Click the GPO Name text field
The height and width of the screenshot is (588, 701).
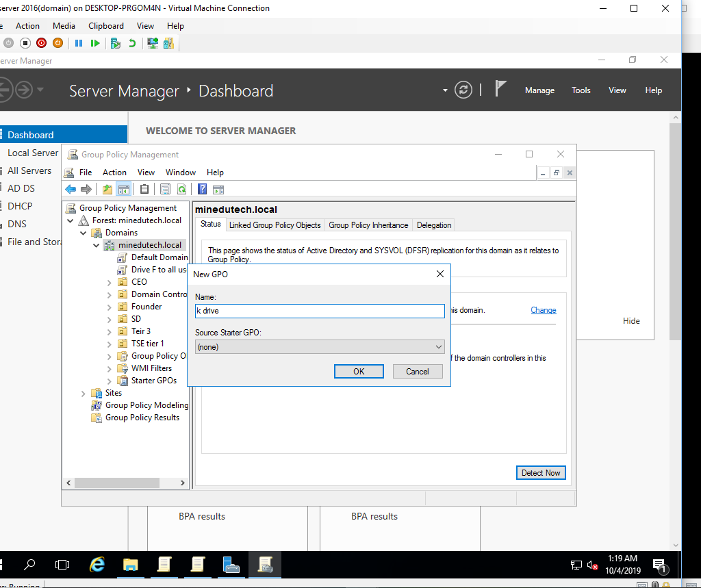click(x=320, y=311)
